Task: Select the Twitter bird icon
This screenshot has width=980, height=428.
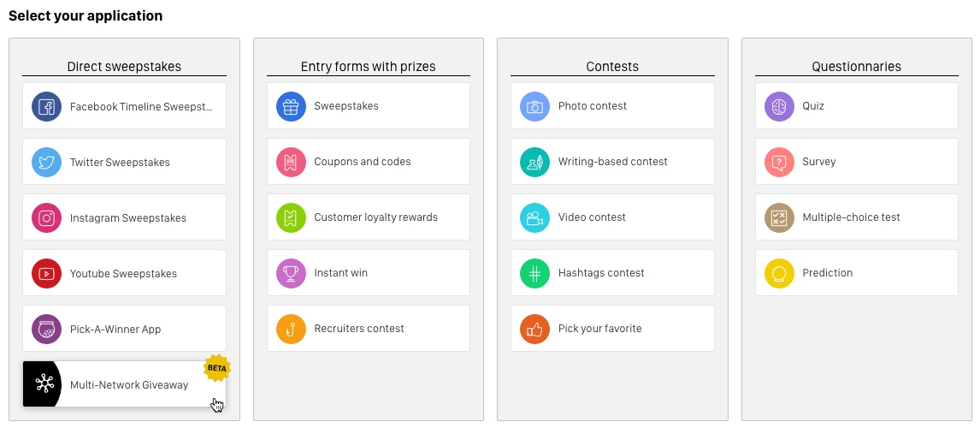Action: 47,162
